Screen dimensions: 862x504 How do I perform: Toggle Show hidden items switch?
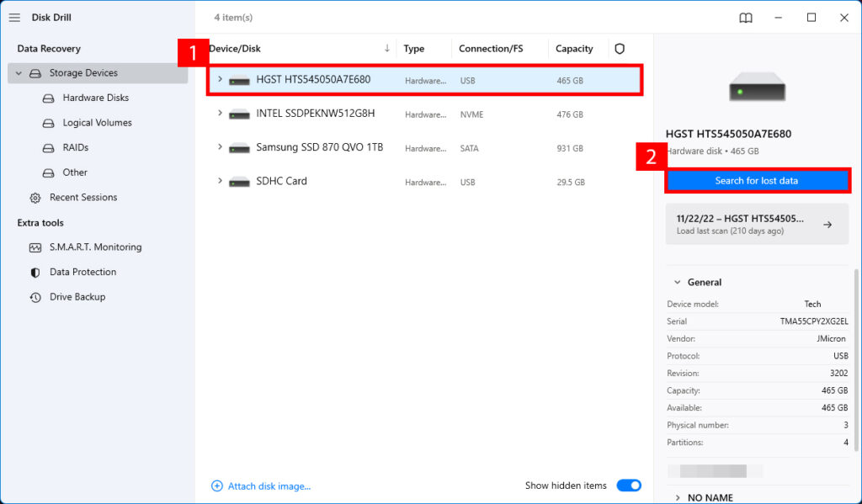(x=628, y=485)
